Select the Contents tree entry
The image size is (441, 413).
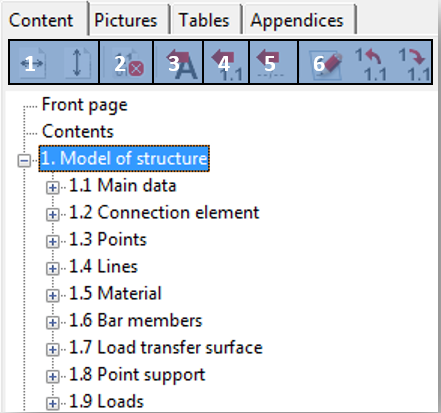coord(78,131)
